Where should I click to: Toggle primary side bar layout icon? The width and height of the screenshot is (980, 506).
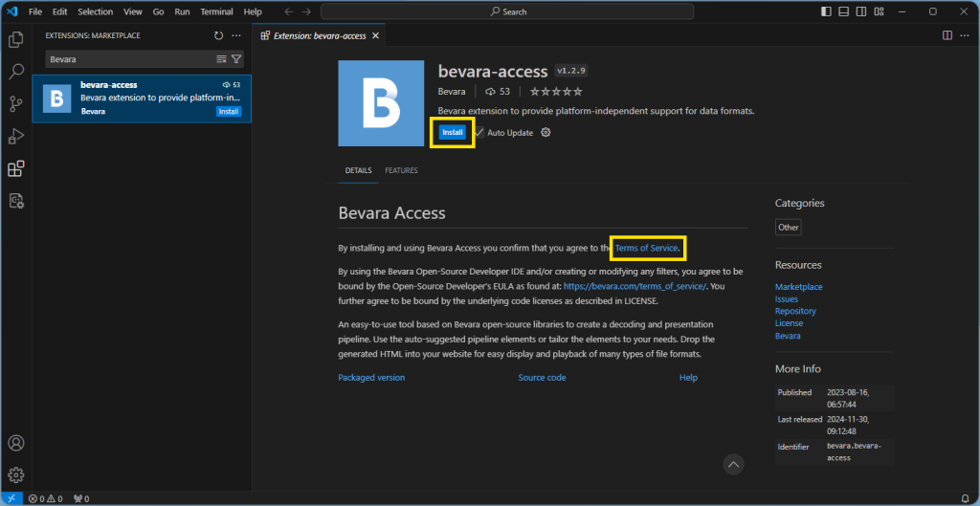tap(826, 11)
